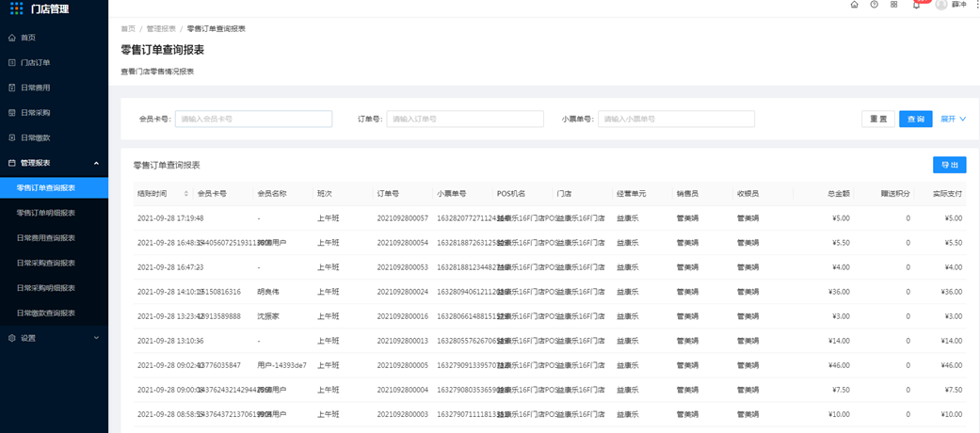The image size is (980, 433).
Task: Click the user avatar picture
Action: tap(941, 5)
